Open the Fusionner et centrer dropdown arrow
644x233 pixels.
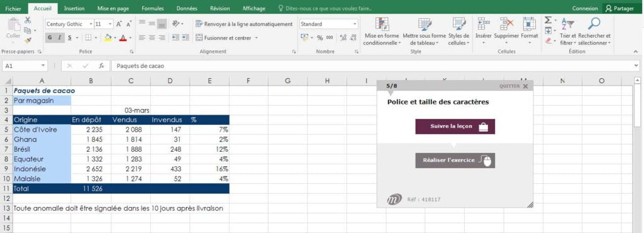point(257,38)
